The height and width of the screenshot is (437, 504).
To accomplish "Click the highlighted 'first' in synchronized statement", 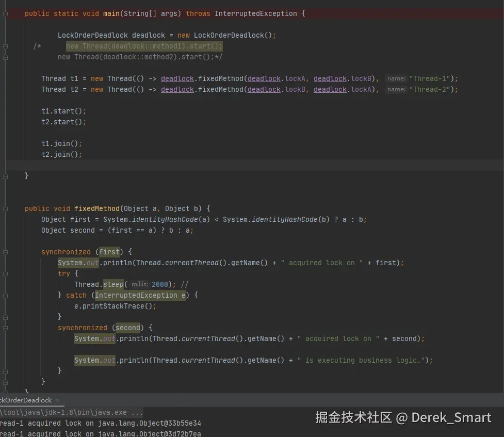I will (109, 252).
